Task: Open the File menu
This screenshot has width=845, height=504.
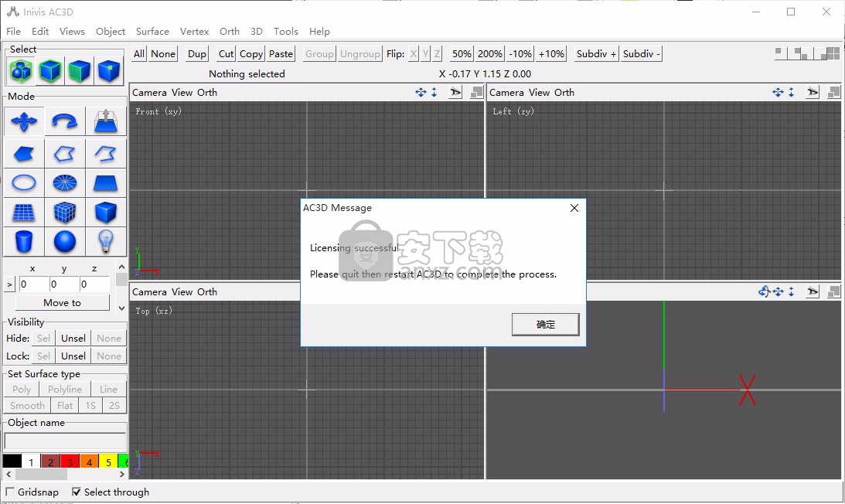Action: pyautogui.click(x=13, y=31)
